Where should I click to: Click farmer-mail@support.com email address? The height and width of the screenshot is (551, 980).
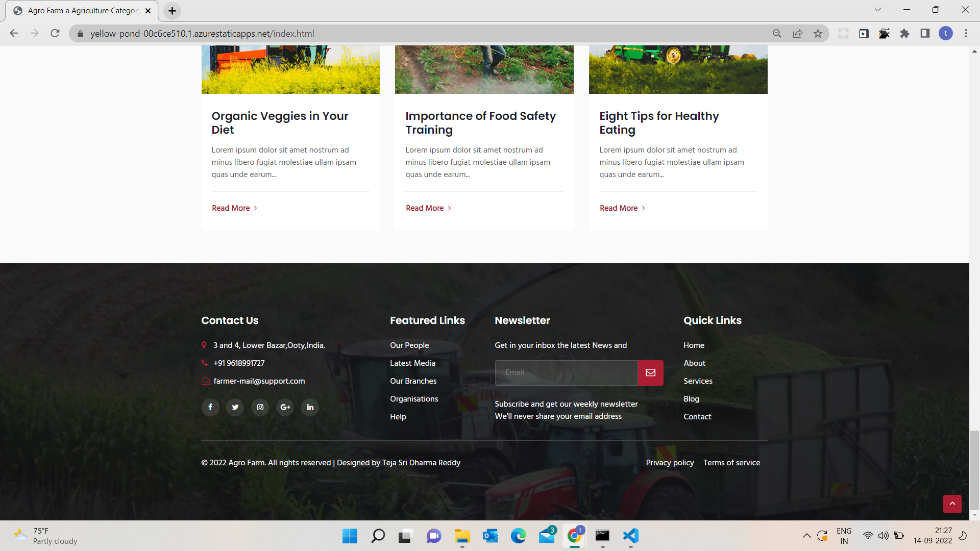pos(259,381)
